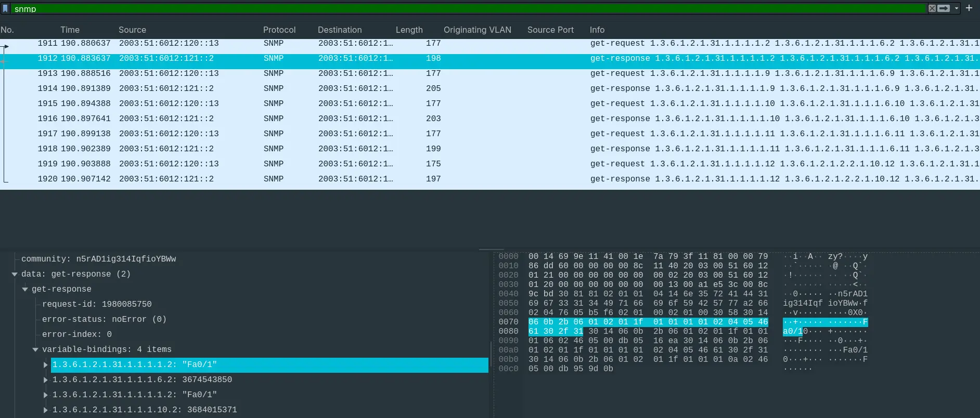Select the community string field in details
This screenshot has height=418, width=980.
(x=98, y=259)
